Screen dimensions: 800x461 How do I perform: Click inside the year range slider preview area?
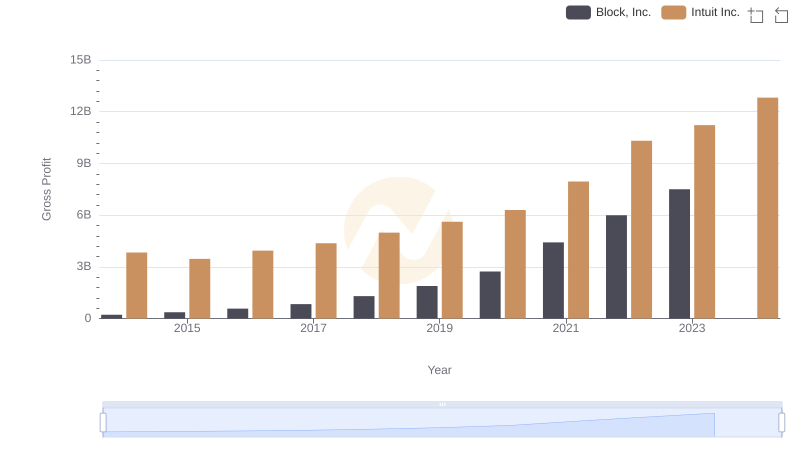pyautogui.click(x=442, y=423)
